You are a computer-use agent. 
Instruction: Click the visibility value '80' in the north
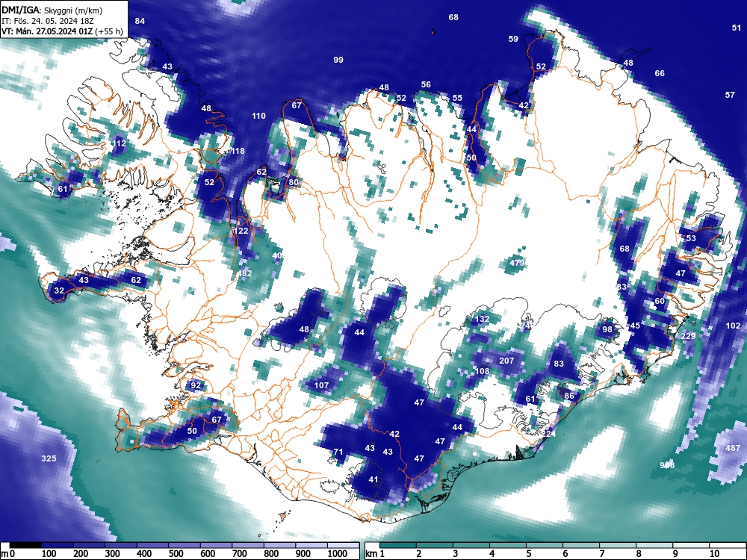pyautogui.click(x=294, y=182)
